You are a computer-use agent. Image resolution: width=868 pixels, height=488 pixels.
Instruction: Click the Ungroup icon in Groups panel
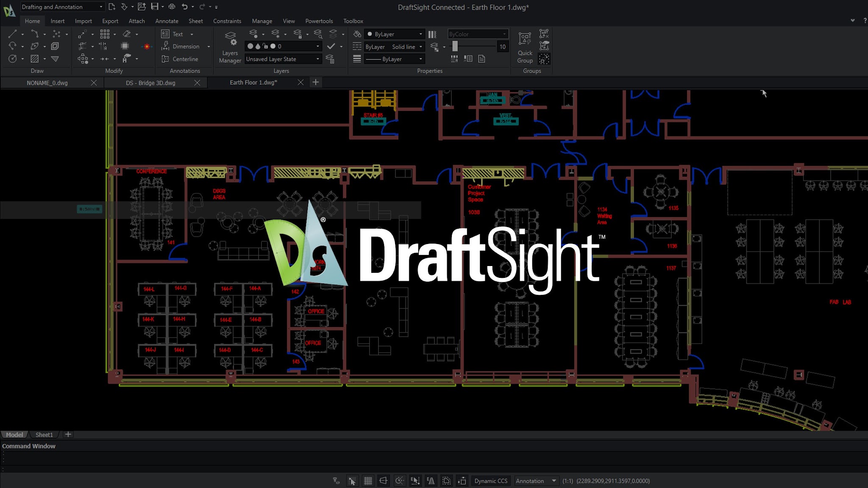(x=544, y=34)
